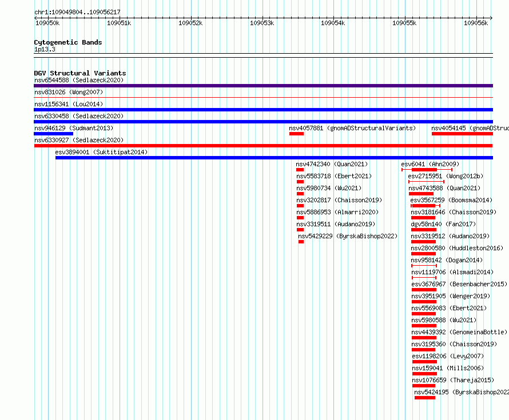
Task: Open nsv946129 (Sudmant2013) variant
Action: 74,128
